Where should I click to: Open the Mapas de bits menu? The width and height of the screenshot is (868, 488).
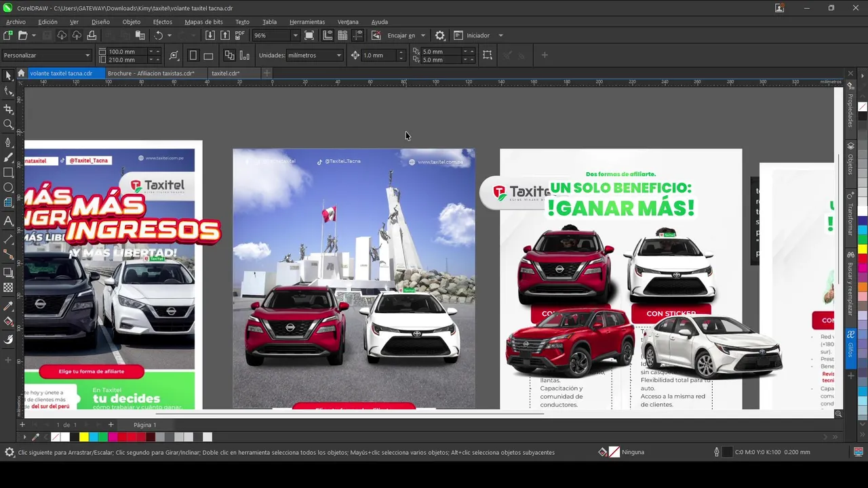pos(203,22)
